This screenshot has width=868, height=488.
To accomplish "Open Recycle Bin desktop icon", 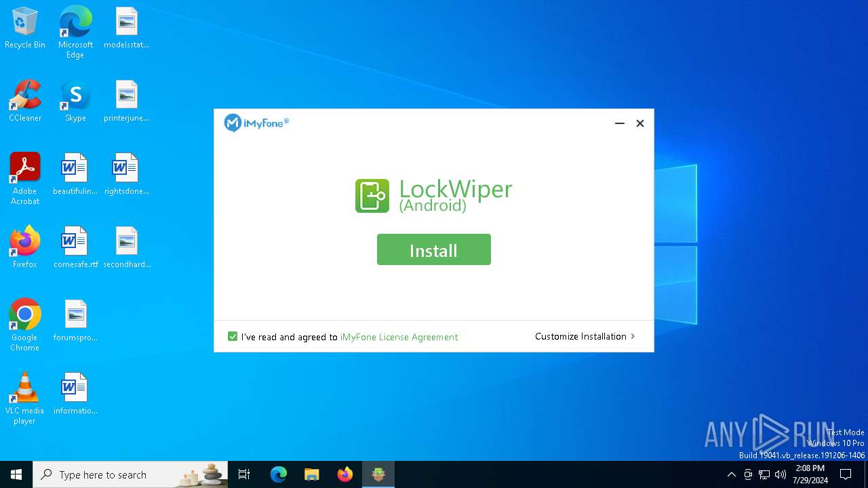I will pos(25,28).
